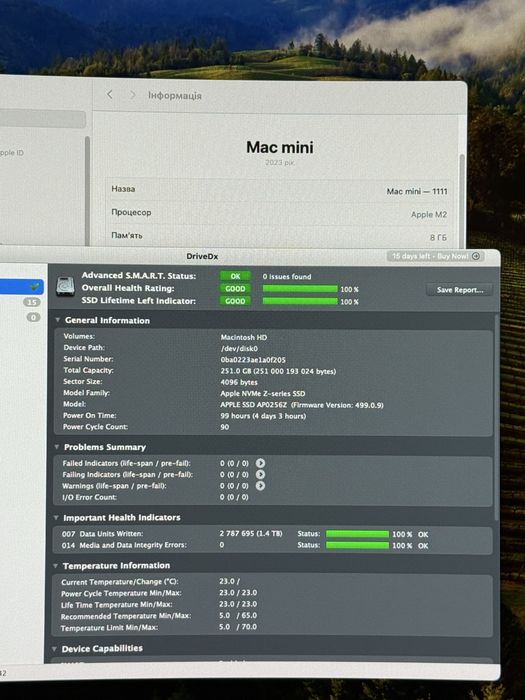Click the total capacity 251.0 GB value

[278, 371]
